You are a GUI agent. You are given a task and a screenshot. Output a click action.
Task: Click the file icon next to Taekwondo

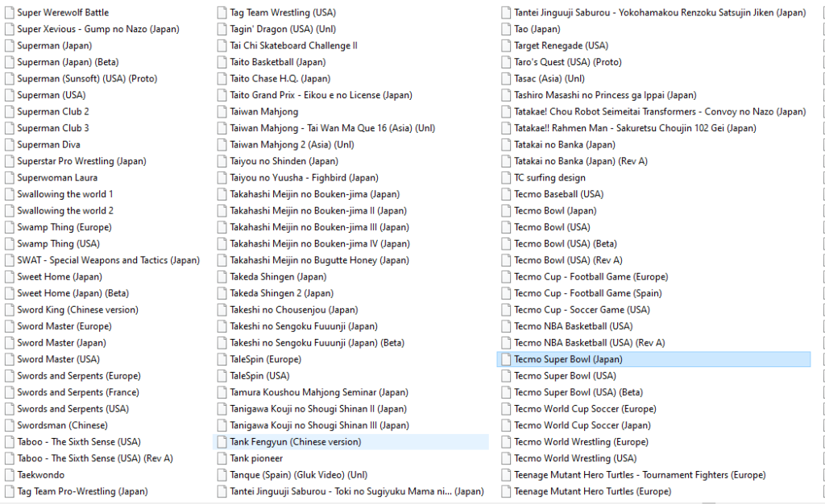point(10,475)
